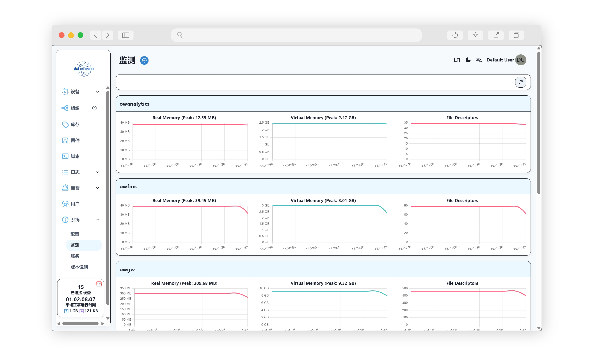The height and width of the screenshot is (364, 593).
Task: Expand the 设备 menu chevron
Action: pyautogui.click(x=97, y=92)
